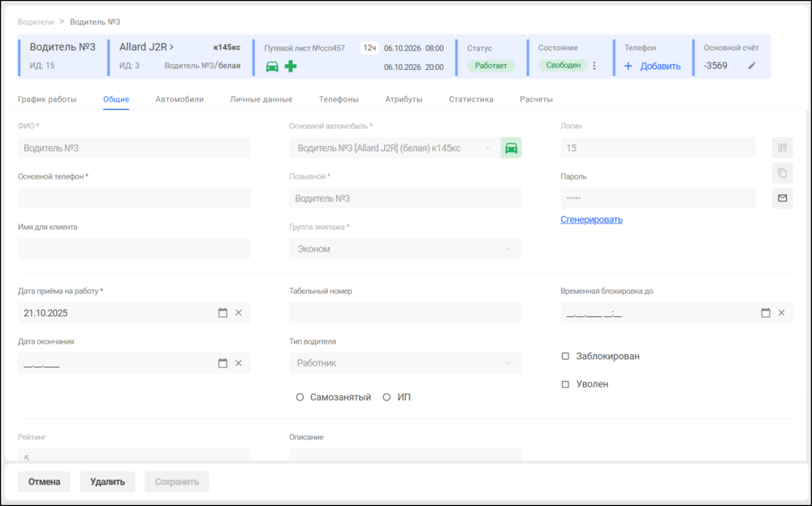Open the Автомобили tab
The width and height of the screenshot is (812, 506).
click(179, 99)
